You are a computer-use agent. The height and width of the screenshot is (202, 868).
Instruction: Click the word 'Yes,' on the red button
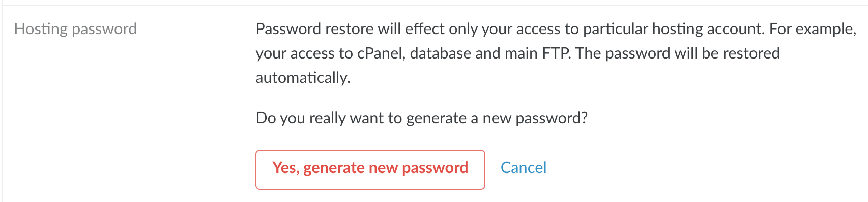[285, 168]
